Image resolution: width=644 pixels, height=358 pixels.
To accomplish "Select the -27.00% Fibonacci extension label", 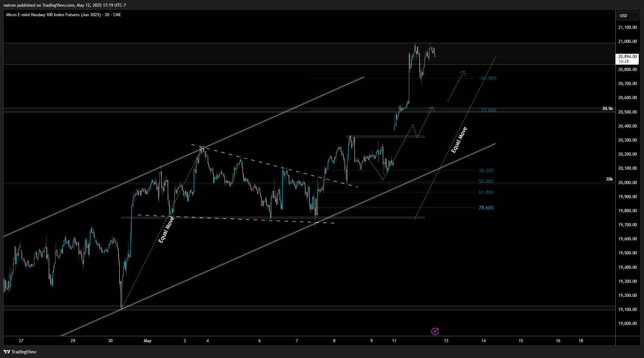I will click(487, 111).
